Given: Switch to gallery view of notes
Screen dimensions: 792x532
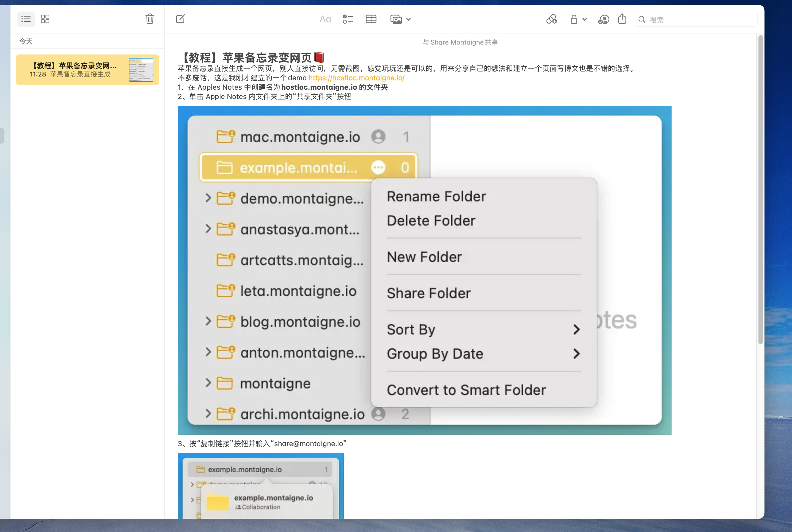Looking at the screenshot, I should click(x=45, y=19).
